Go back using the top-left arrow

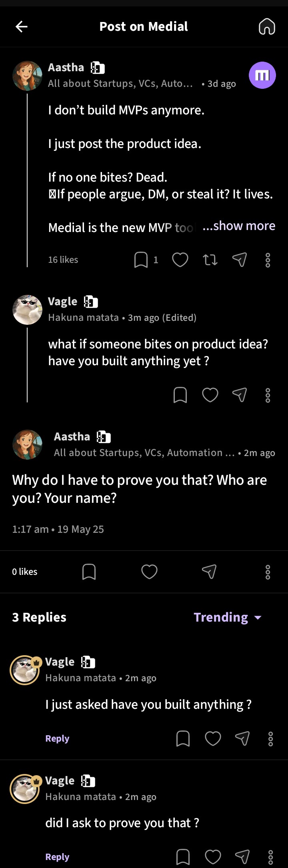[22, 27]
